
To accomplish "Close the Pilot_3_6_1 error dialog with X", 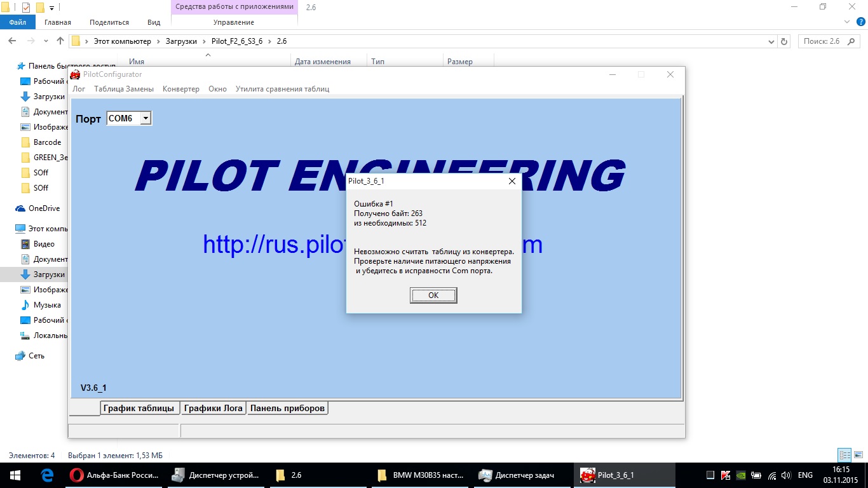I will click(512, 181).
